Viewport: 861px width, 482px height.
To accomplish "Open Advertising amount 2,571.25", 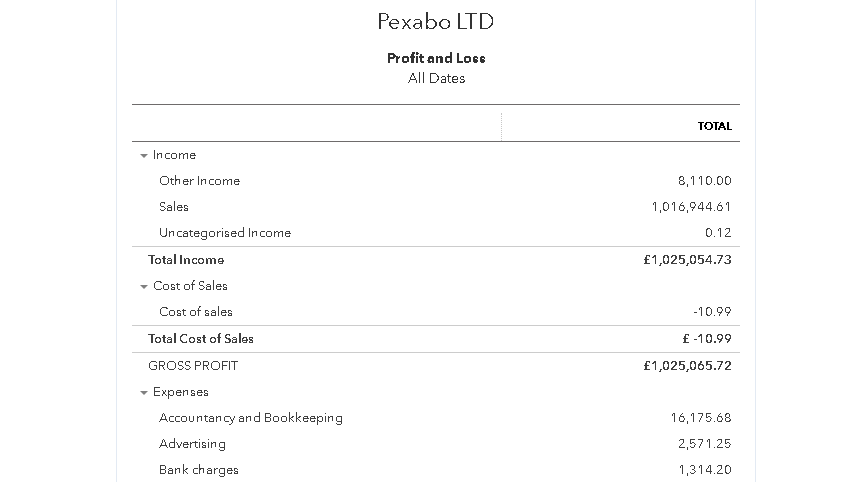I will 705,444.
